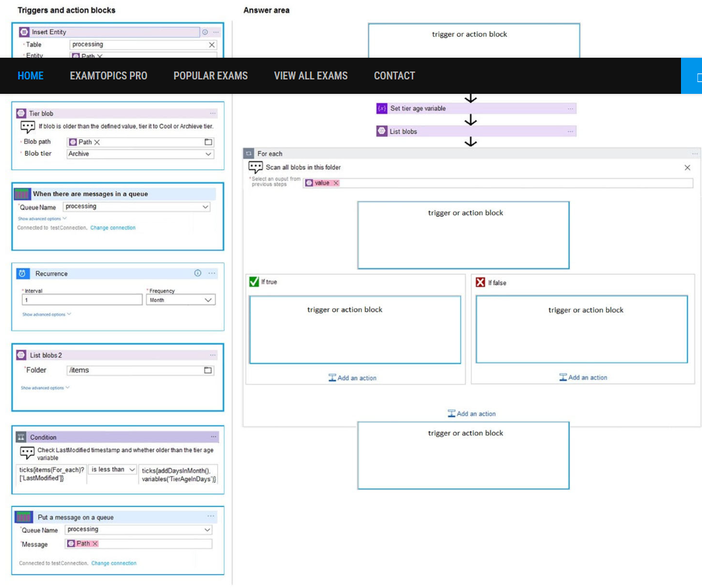Select the If true action block
This screenshot has height=588, width=702.
tap(355, 330)
